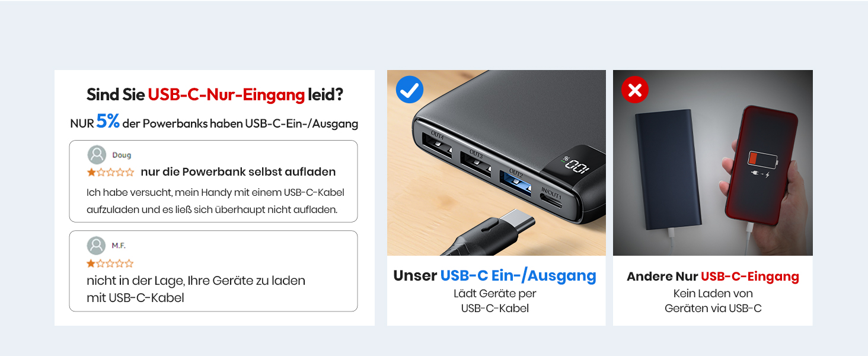The image size is (868, 356).
Task: Click 'Andere Nur USB-C-Eingang' caption
Action: click(713, 276)
